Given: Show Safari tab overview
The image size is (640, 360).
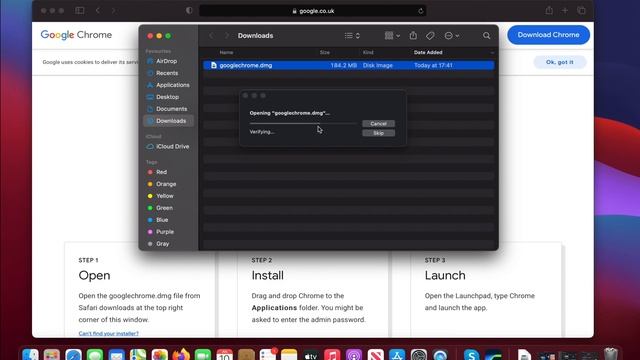Looking at the screenshot, I should coord(581,11).
